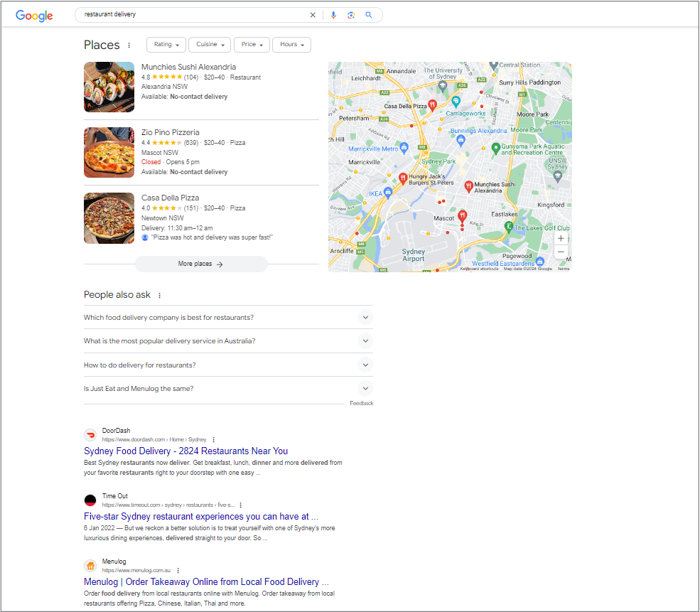The height and width of the screenshot is (612, 700).
Task: Click The Lakes Golf Club marker
Action: click(x=508, y=226)
